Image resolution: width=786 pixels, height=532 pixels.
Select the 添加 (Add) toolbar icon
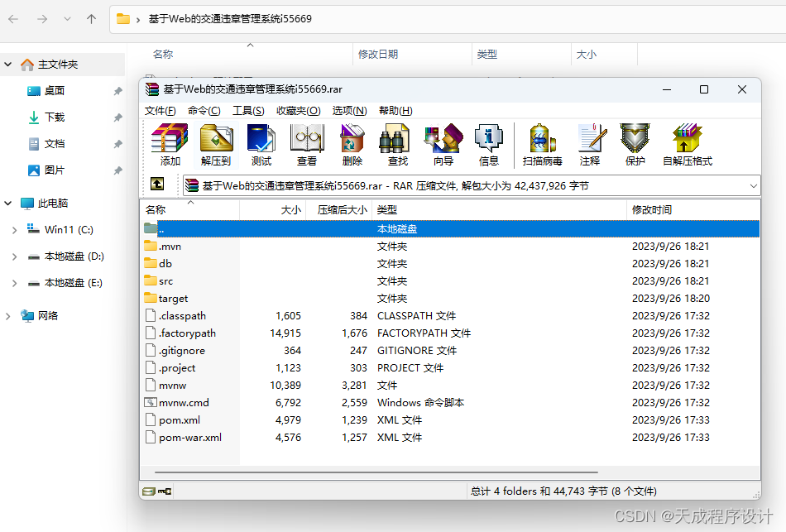pos(167,139)
